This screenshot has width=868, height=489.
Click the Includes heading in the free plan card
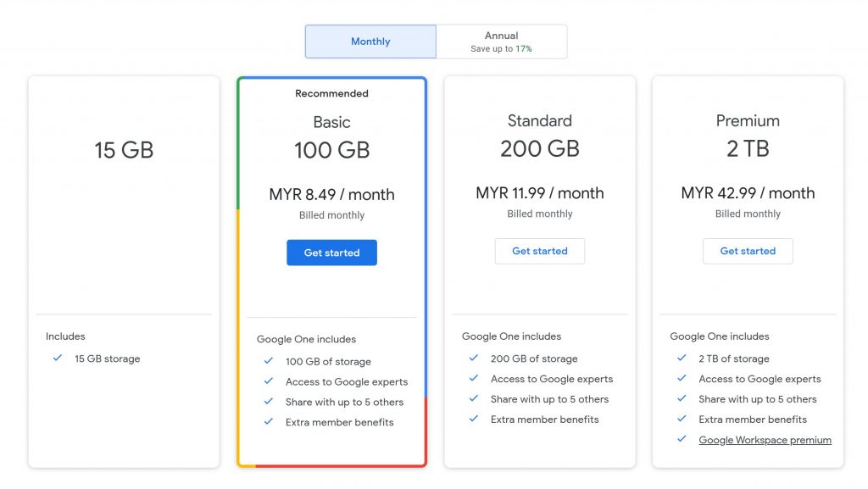[65, 336]
